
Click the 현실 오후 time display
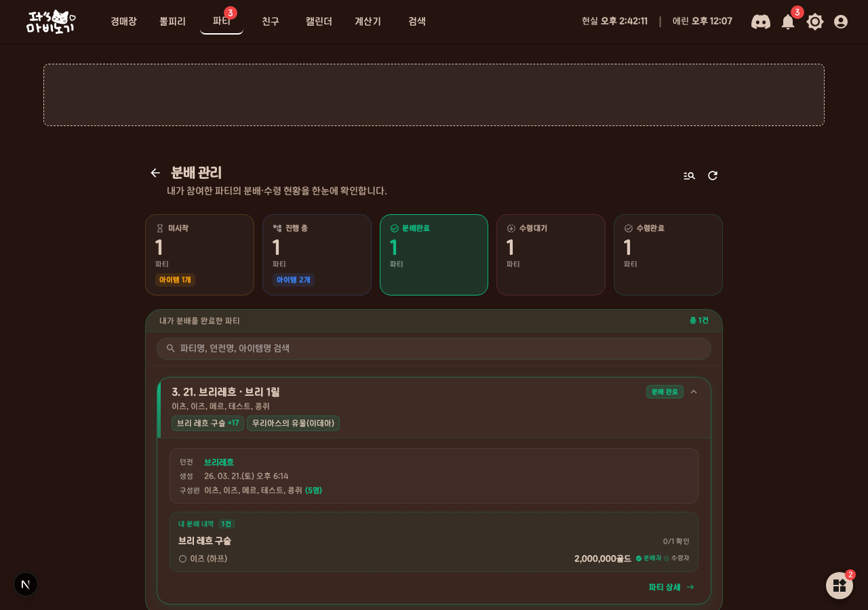click(x=614, y=21)
